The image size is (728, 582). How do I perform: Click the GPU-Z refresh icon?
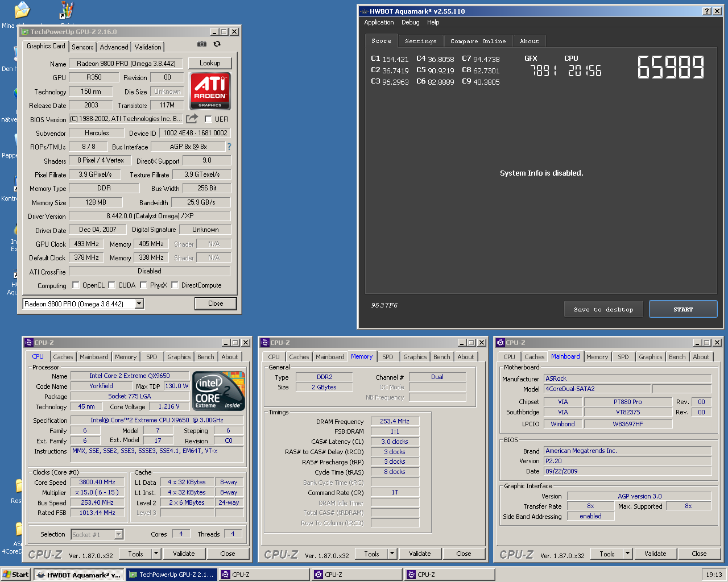tap(217, 44)
